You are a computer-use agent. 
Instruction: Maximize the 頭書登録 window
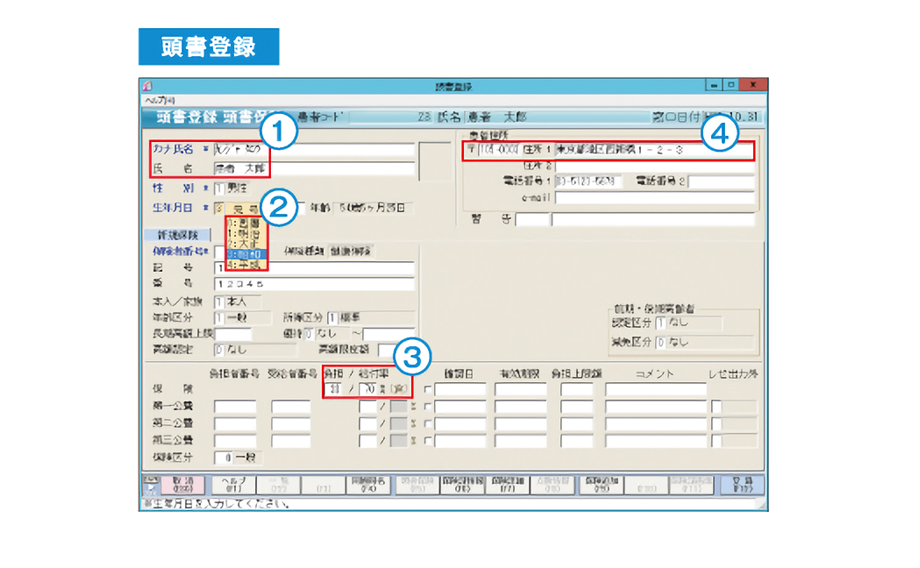pyautogui.click(x=734, y=87)
